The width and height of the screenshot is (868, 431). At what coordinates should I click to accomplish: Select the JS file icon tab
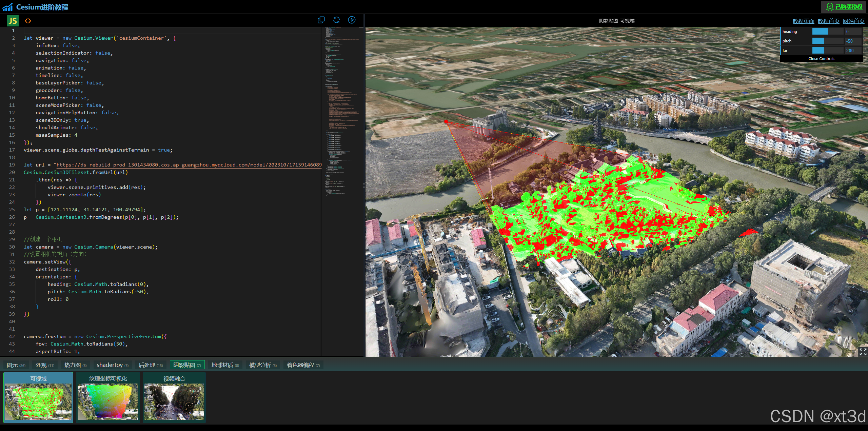click(13, 21)
